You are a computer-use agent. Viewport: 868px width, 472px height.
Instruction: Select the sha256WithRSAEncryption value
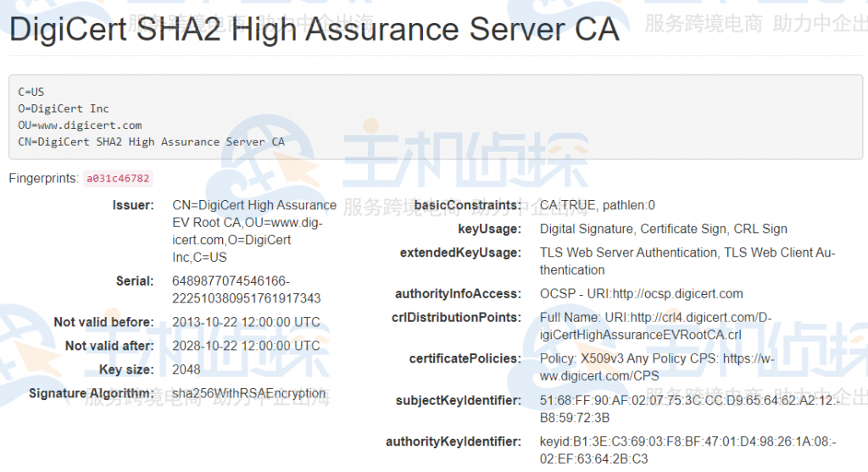tap(249, 393)
